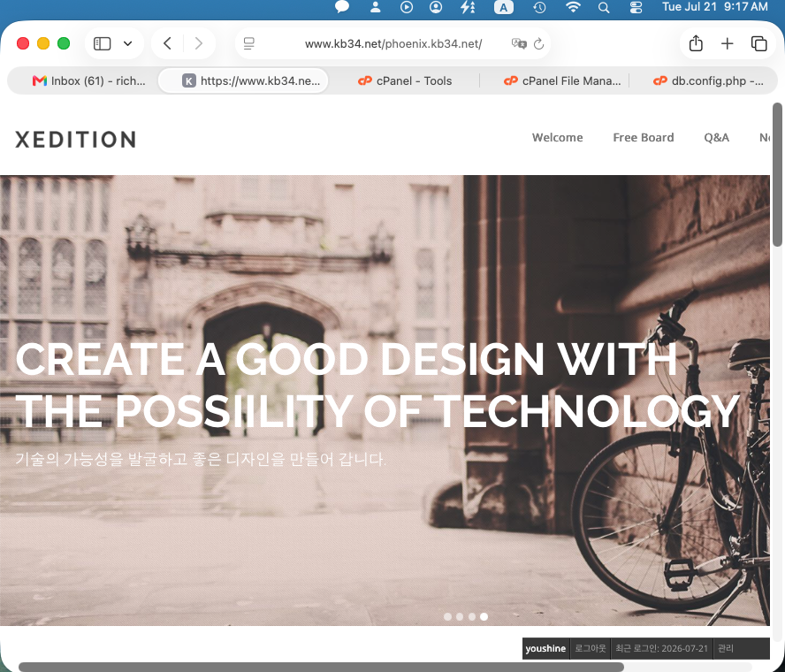Screen dimensions: 785x672
Task: Open the Wi-Fi status menu
Action: (x=573, y=7)
